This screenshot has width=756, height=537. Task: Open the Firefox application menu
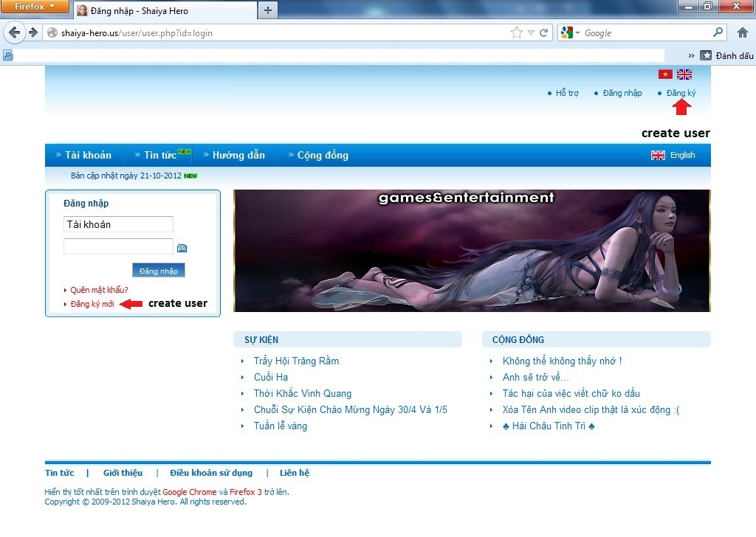35,7
